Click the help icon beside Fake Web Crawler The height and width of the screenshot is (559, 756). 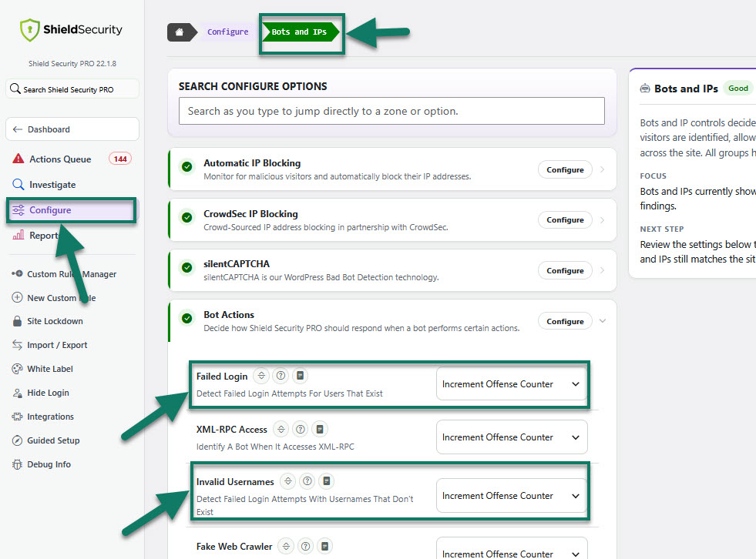(305, 546)
